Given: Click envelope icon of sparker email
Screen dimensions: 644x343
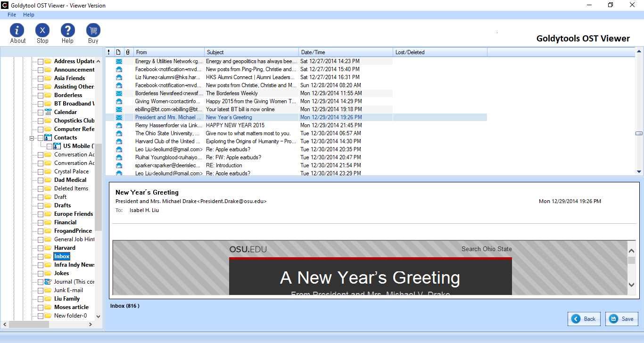Looking at the screenshot, I should (119, 165).
